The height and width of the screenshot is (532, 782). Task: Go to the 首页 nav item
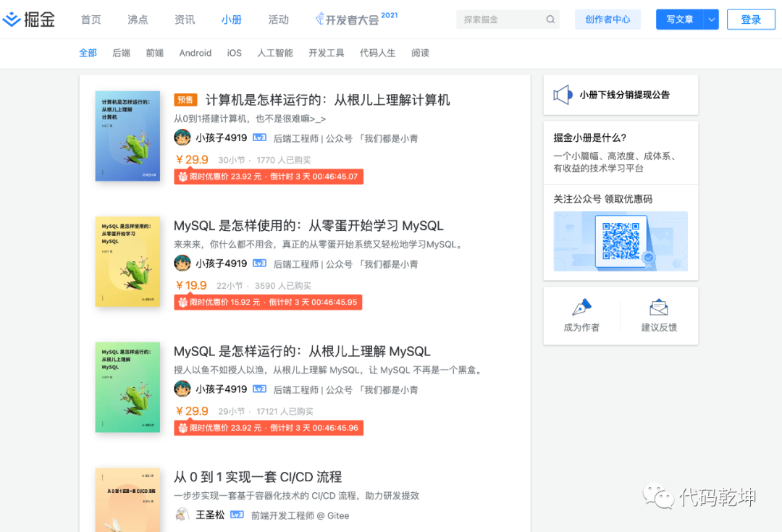(x=91, y=20)
